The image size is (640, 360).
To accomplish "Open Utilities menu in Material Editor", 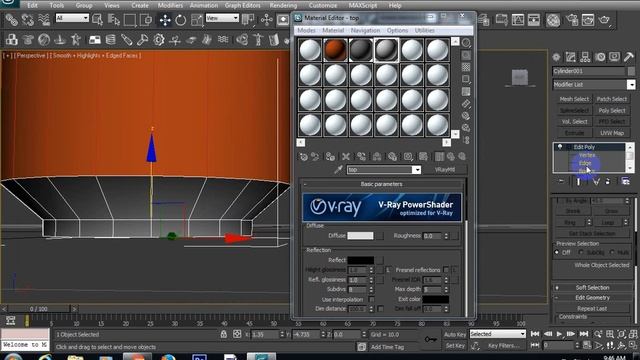I will click(x=424, y=30).
